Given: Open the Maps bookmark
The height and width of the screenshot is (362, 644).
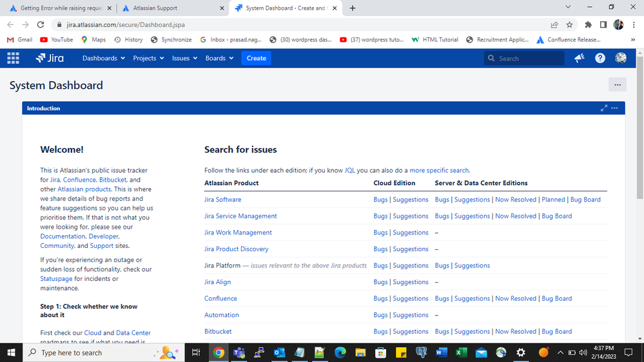Looking at the screenshot, I should click(x=93, y=40).
